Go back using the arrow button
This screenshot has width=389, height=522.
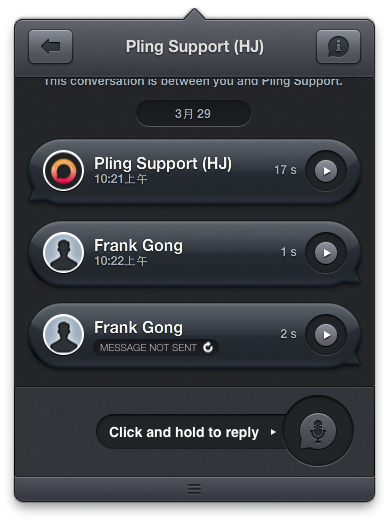coord(50,47)
